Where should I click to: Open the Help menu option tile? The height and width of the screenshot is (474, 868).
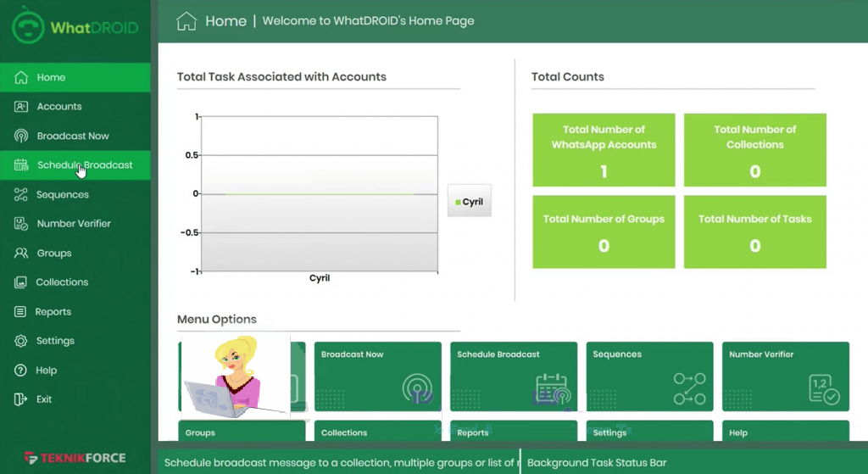tap(786, 431)
